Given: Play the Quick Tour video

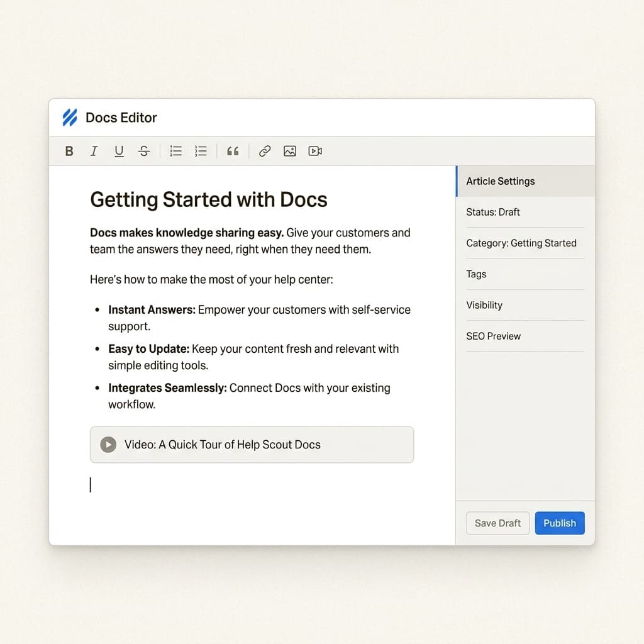Looking at the screenshot, I should coord(108,445).
